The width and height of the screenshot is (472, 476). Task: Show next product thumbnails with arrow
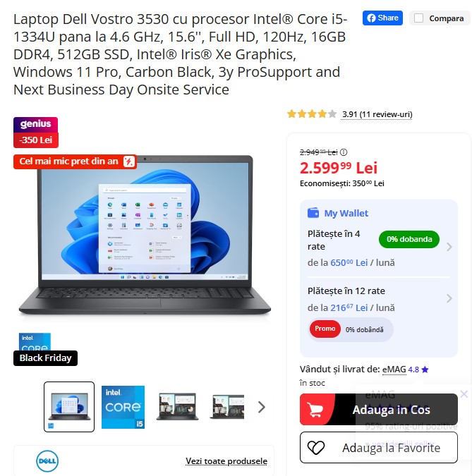click(x=262, y=407)
